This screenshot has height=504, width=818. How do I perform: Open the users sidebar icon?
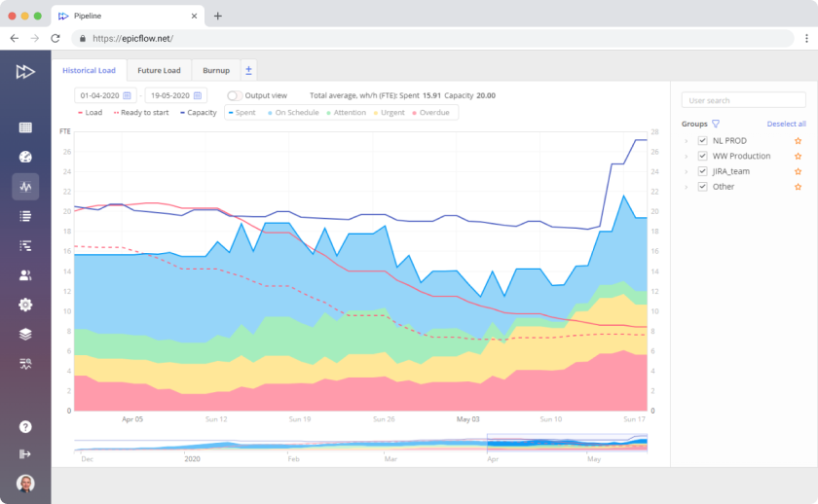point(25,275)
